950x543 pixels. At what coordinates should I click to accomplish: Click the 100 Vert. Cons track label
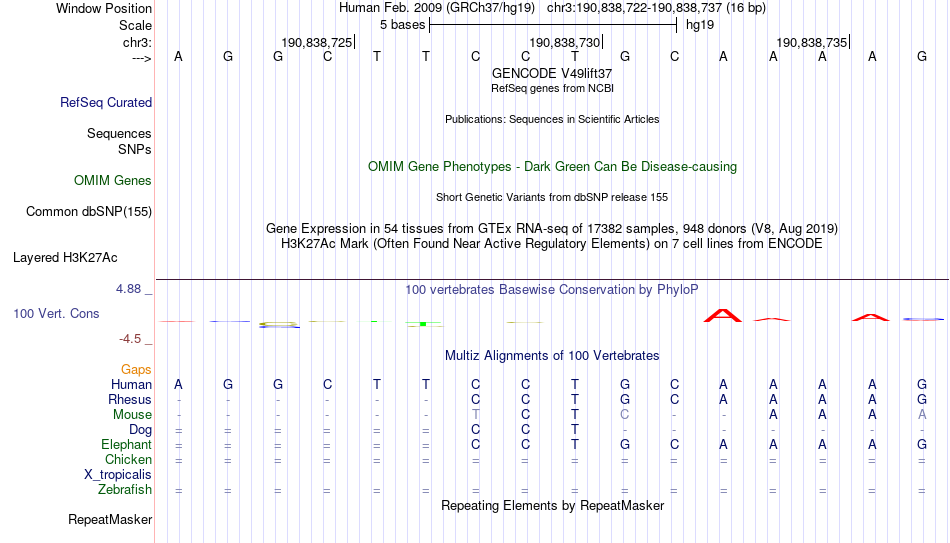click(x=56, y=313)
